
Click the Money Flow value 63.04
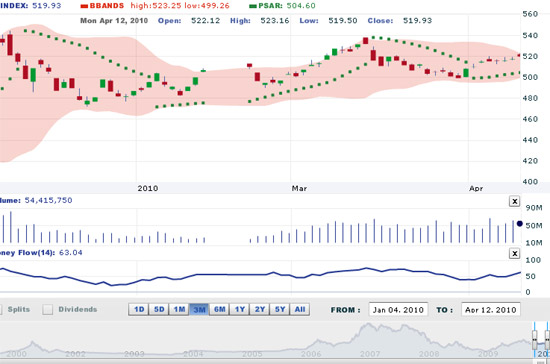point(71,252)
